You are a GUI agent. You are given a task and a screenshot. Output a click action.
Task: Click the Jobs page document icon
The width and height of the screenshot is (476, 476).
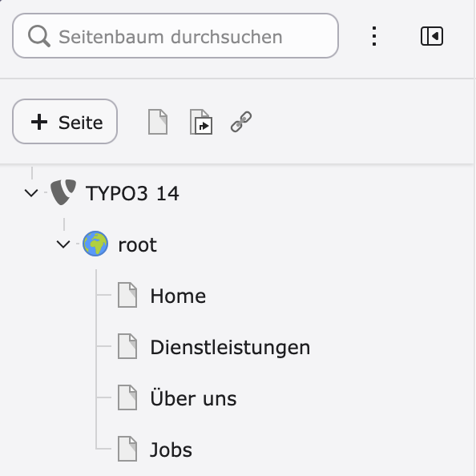click(127, 449)
